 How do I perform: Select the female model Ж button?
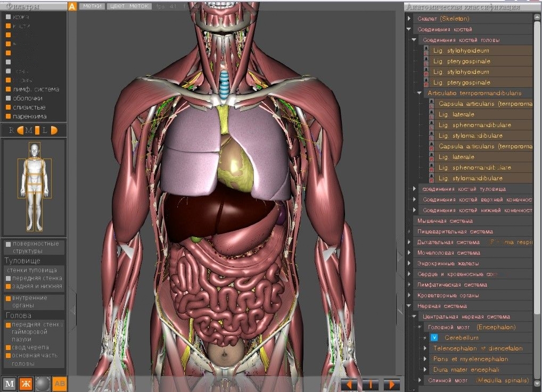(26, 383)
